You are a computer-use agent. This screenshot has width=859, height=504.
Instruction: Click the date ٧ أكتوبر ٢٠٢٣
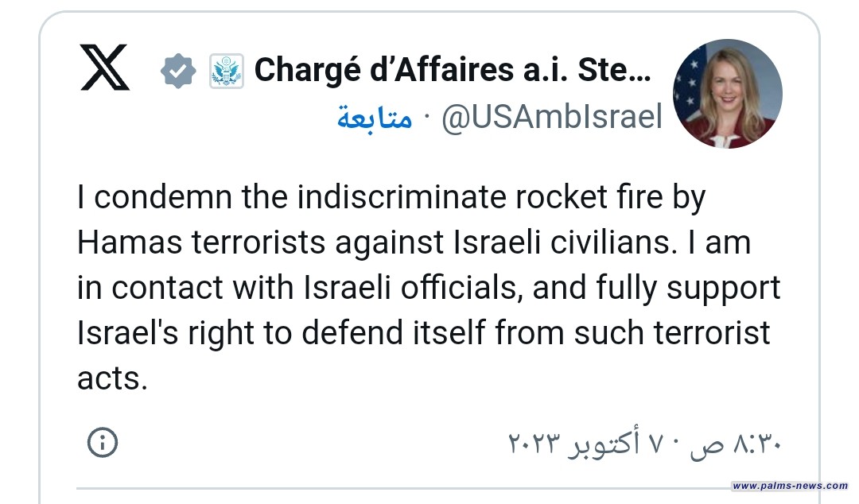click(x=593, y=443)
